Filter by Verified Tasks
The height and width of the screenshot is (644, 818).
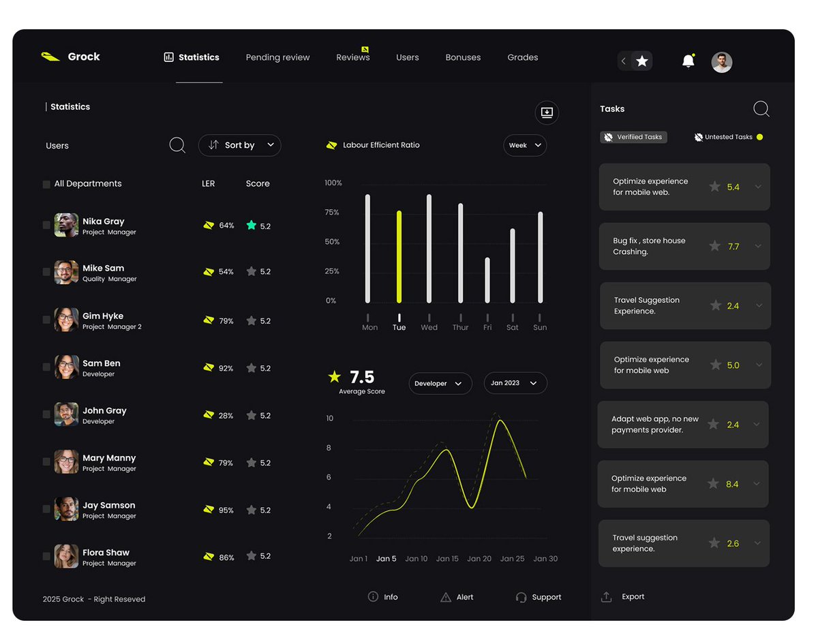[633, 137]
